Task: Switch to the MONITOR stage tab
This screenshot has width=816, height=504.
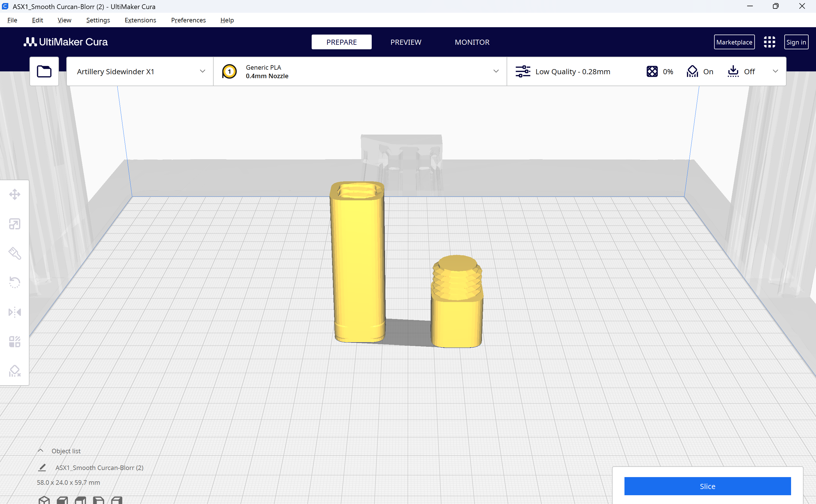Action: [x=472, y=42]
